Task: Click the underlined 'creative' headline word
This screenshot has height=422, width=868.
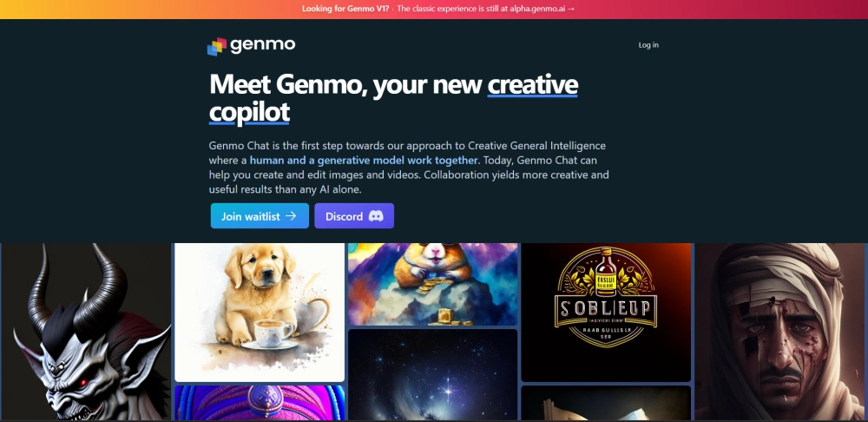Action: [533, 85]
